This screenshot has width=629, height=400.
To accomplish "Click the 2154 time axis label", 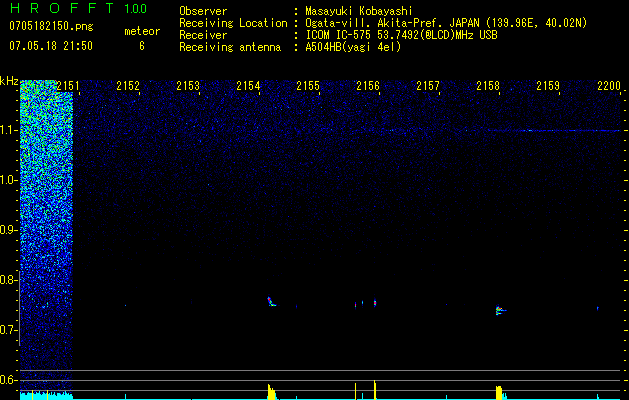I will [x=248, y=86].
